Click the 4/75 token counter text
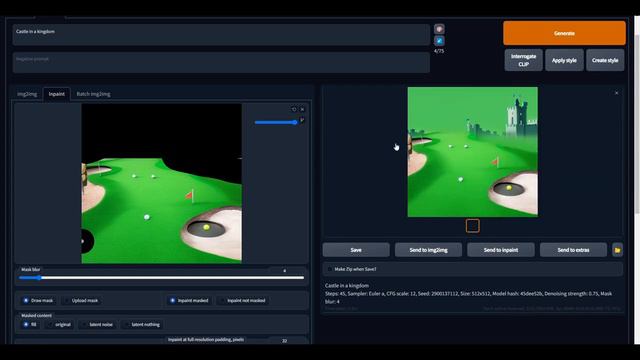The width and height of the screenshot is (640, 360). 439,51
